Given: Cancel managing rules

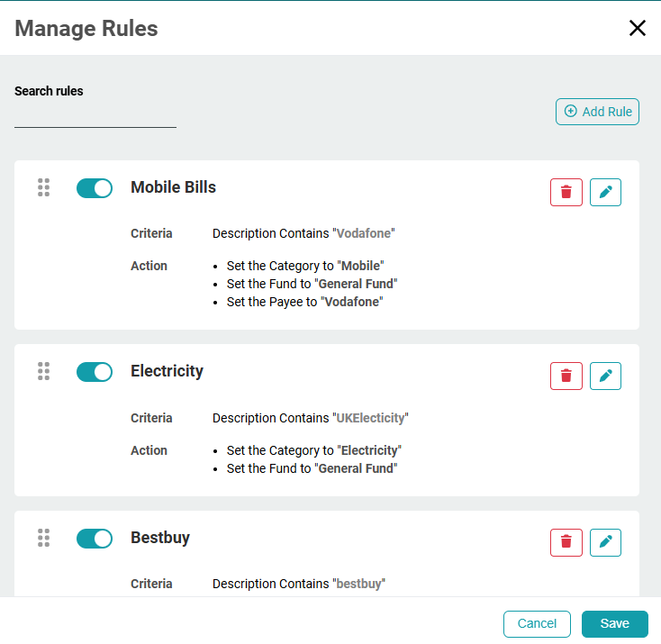Looking at the screenshot, I should pyautogui.click(x=537, y=623).
